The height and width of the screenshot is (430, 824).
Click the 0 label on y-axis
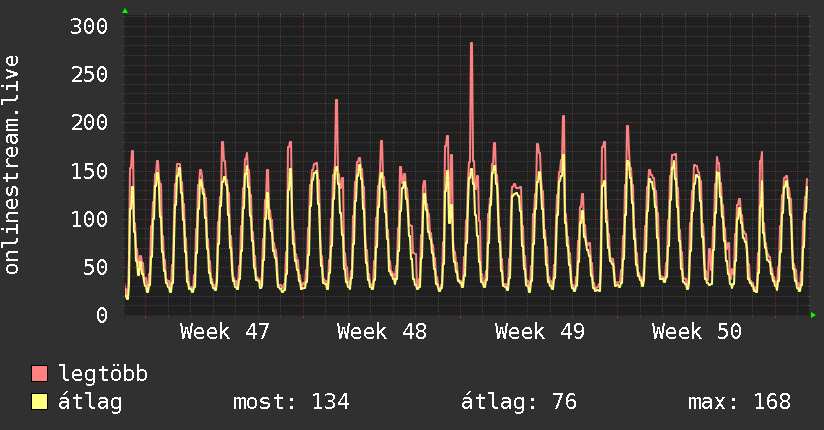(100, 315)
